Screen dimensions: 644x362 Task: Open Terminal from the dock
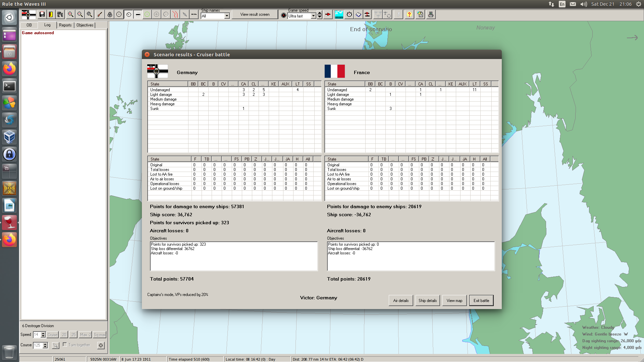[9, 86]
